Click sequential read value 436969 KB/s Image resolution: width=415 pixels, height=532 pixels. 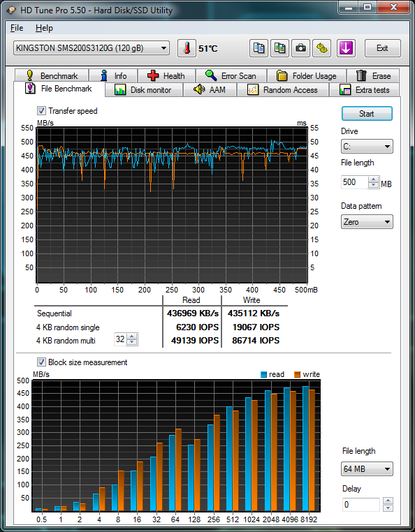(193, 313)
